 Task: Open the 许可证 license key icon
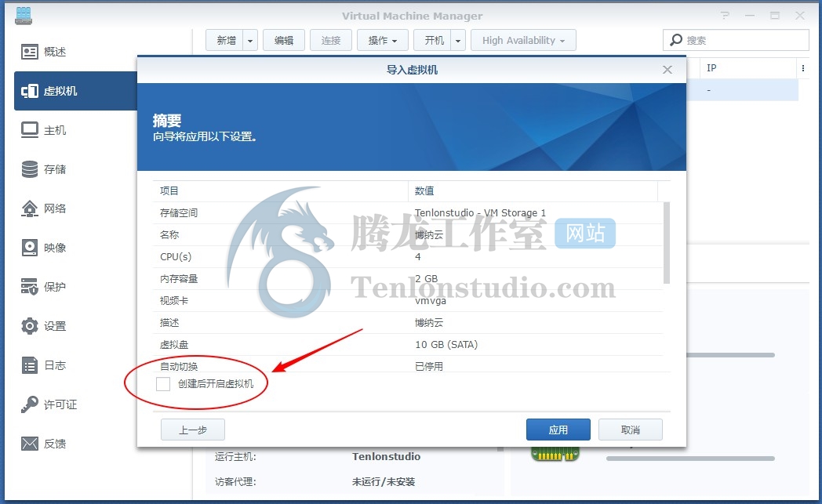pyautogui.click(x=30, y=404)
